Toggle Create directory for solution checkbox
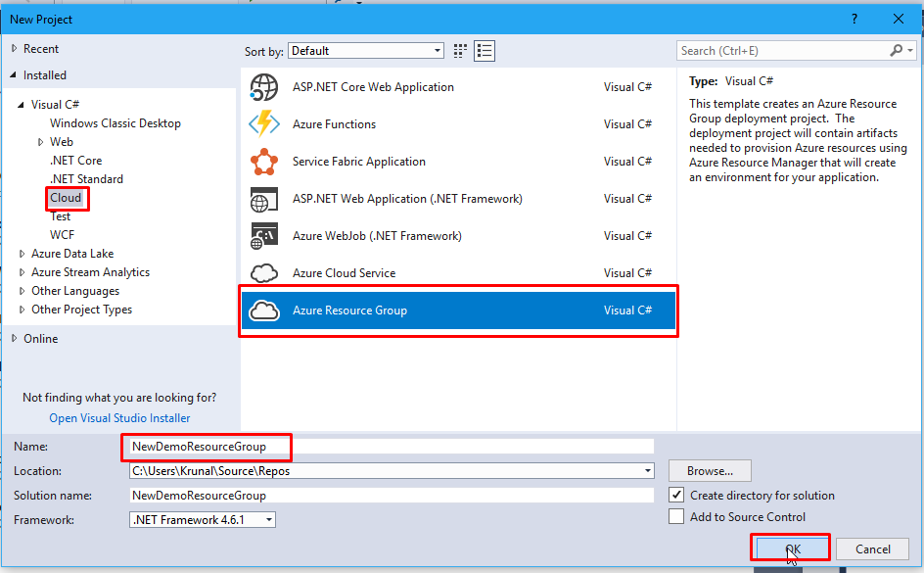 click(x=676, y=495)
